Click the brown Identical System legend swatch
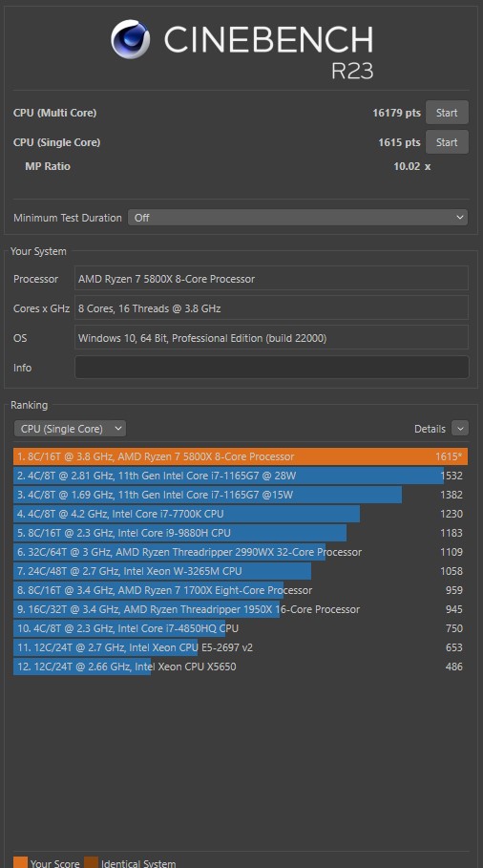 coord(92,862)
